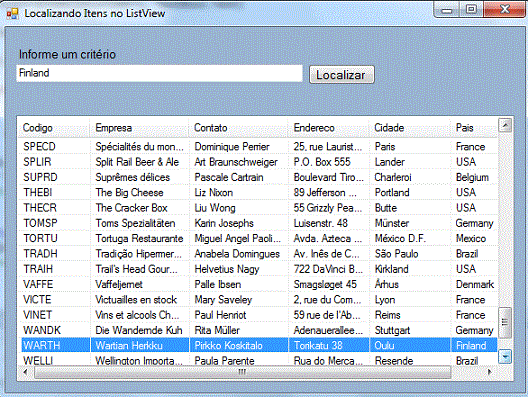The width and height of the screenshot is (528, 397).
Task: Click address 'Luisenstr. 48'
Action: click(321, 223)
